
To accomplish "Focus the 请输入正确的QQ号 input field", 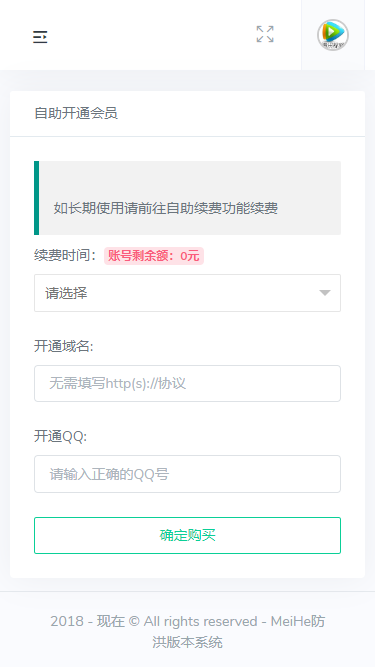I will [187, 474].
